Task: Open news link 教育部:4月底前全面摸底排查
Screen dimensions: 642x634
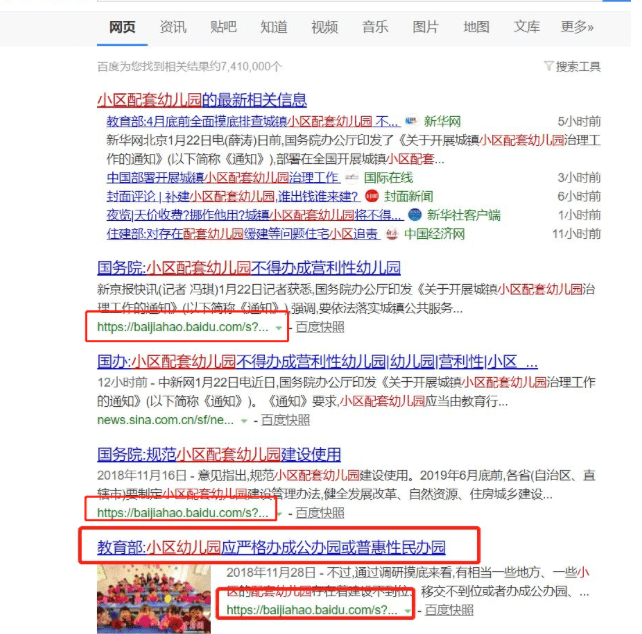Action: pyautogui.click(x=253, y=121)
